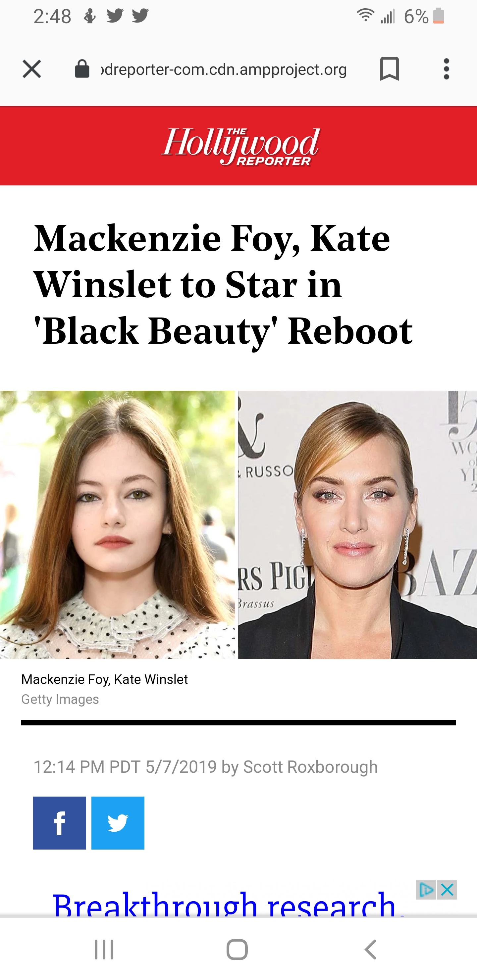
Task: Open the AdChoices info icon
Action: tap(426, 890)
